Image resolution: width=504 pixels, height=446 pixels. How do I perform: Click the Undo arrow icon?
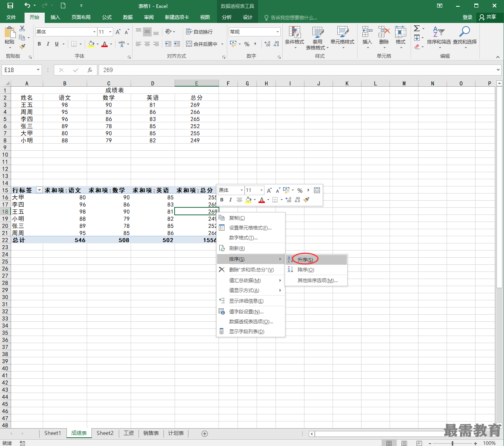pos(27,6)
